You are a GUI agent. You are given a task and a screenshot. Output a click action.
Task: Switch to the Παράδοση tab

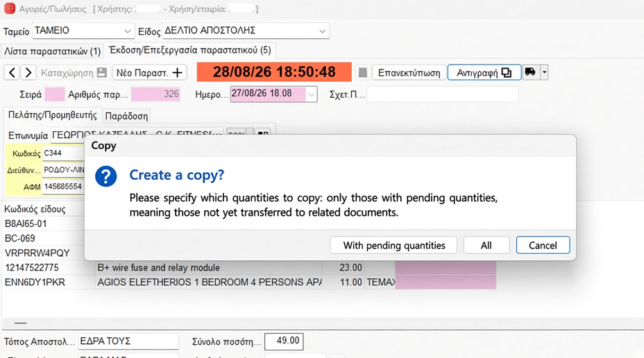(126, 116)
